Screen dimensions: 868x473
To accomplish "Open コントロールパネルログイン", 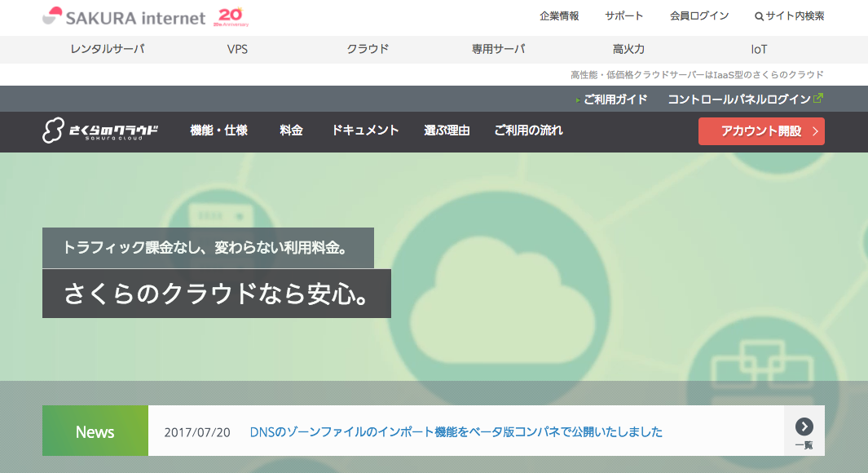I will coord(739,99).
